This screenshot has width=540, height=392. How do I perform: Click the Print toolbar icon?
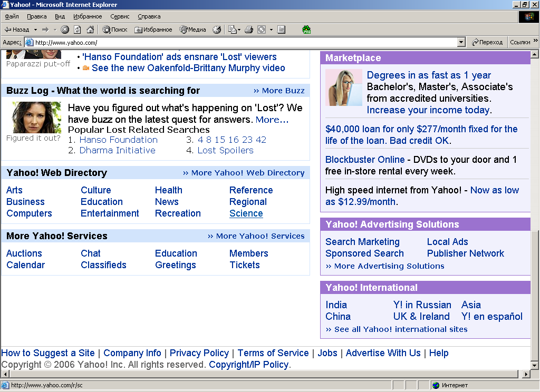(x=249, y=30)
